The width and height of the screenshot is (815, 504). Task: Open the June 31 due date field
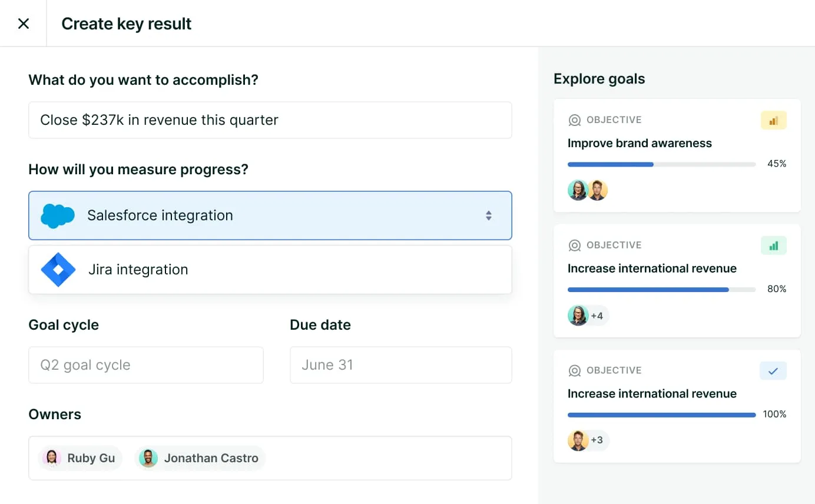400,365
